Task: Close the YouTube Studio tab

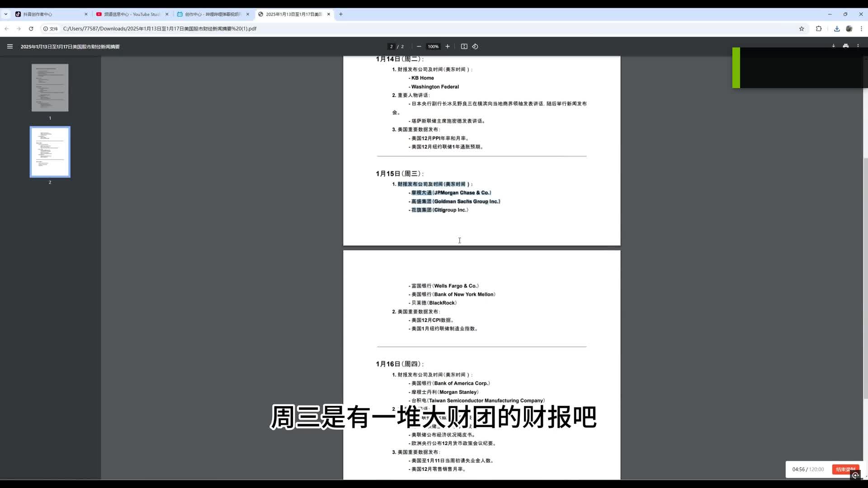Action: (167, 14)
